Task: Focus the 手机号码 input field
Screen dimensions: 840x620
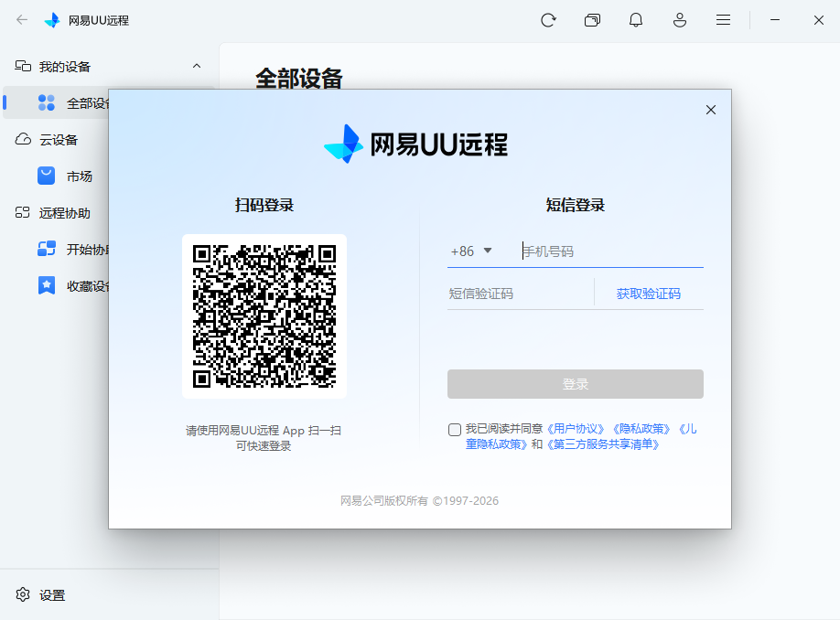Action: [612, 251]
